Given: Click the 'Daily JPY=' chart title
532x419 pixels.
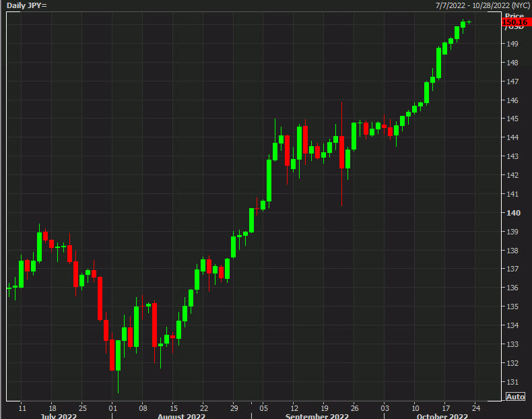Looking at the screenshot, I should point(27,5).
